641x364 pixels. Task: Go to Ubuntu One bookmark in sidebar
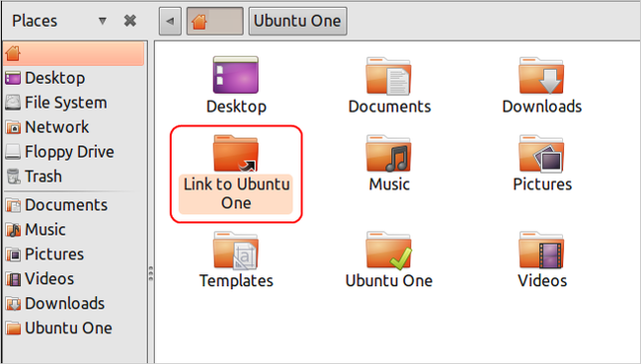click(74, 328)
